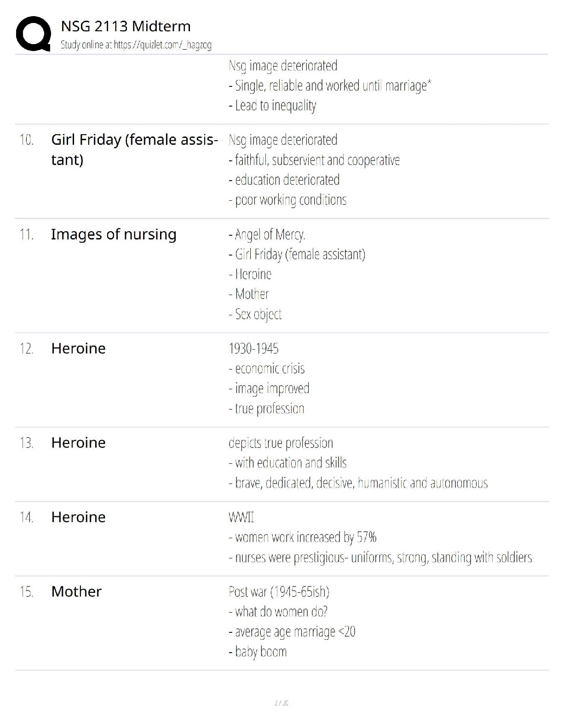Click the Angel of Mercy line
This screenshot has height=728, width=563.
(267, 235)
